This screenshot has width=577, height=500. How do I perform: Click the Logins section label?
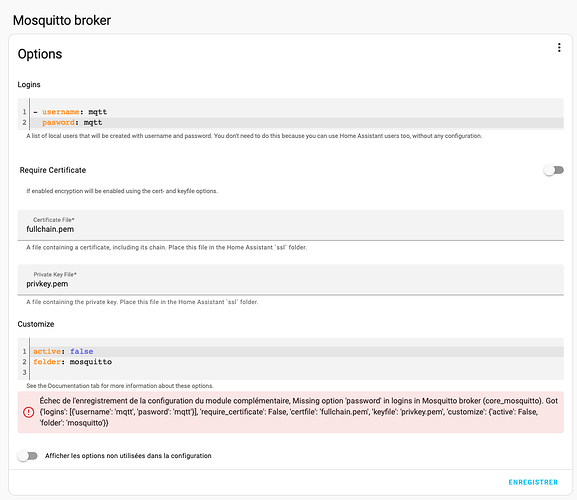coord(29,85)
